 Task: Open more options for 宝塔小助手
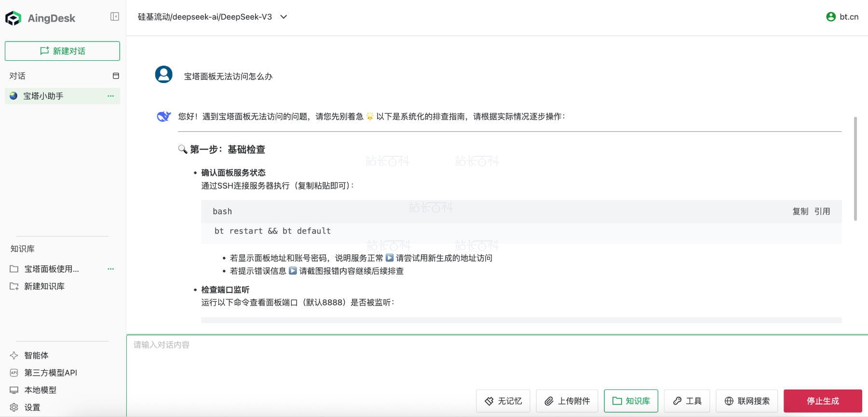[111, 96]
